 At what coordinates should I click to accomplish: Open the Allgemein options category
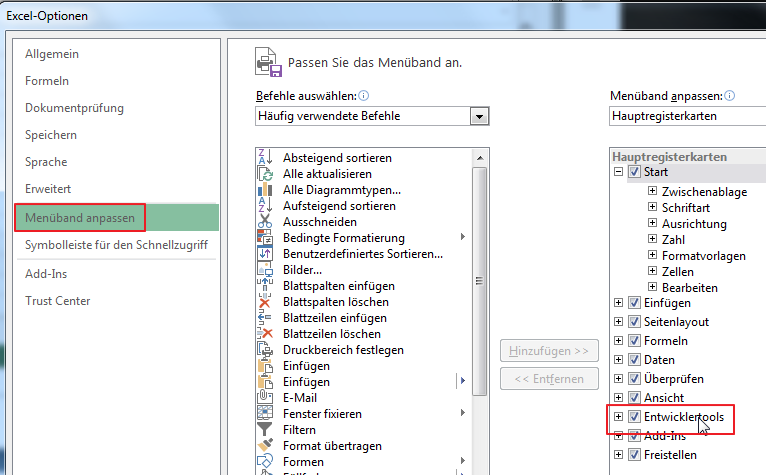(x=52, y=54)
